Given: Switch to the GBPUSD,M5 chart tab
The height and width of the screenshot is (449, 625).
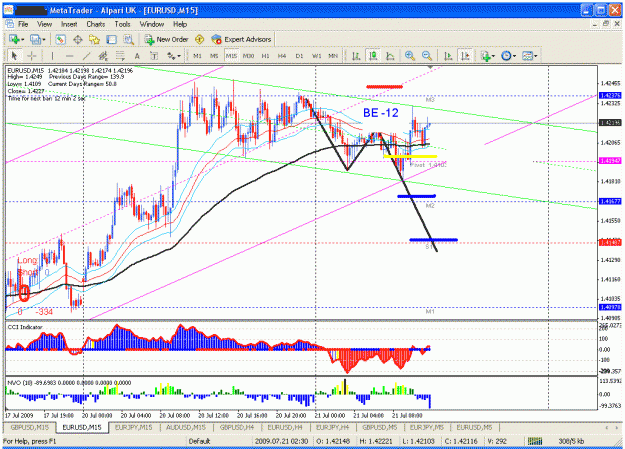Looking at the screenshot, I should click(x=379, y=427).
